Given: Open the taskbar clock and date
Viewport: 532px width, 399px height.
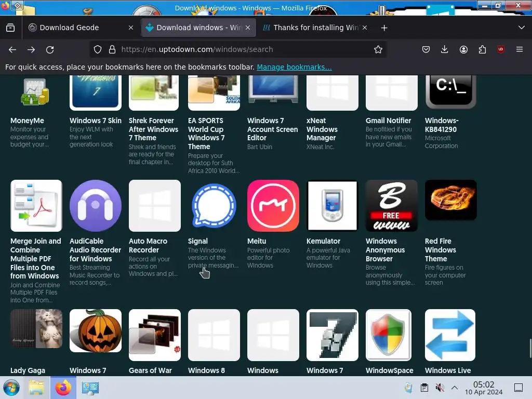Looking at the screenshot, I should tap(484, 388).
